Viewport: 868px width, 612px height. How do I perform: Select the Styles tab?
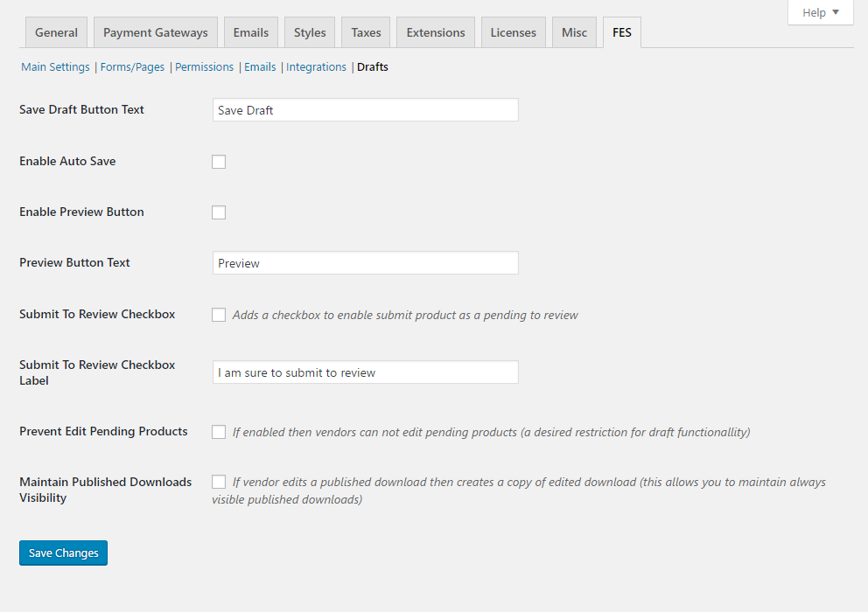tap(310, 32)
